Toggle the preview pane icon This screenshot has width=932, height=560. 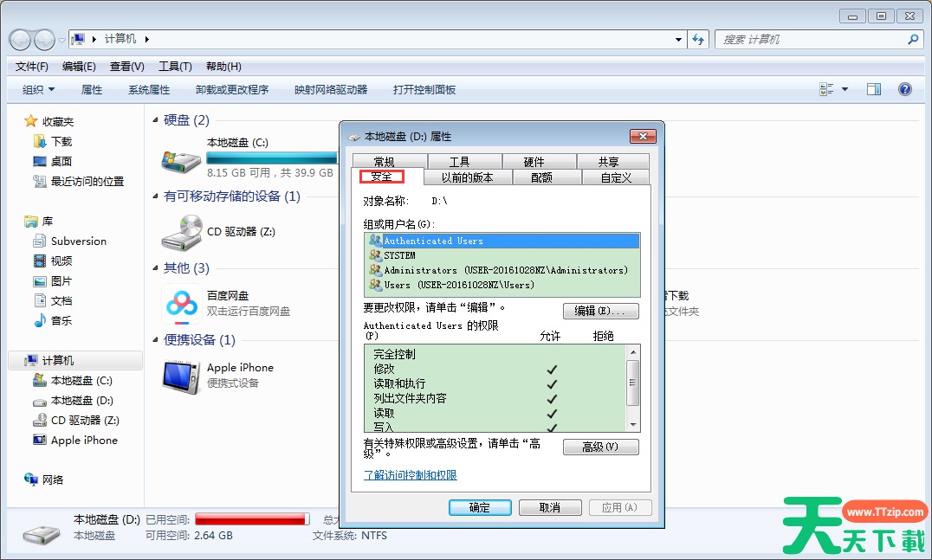coord(874,89)
